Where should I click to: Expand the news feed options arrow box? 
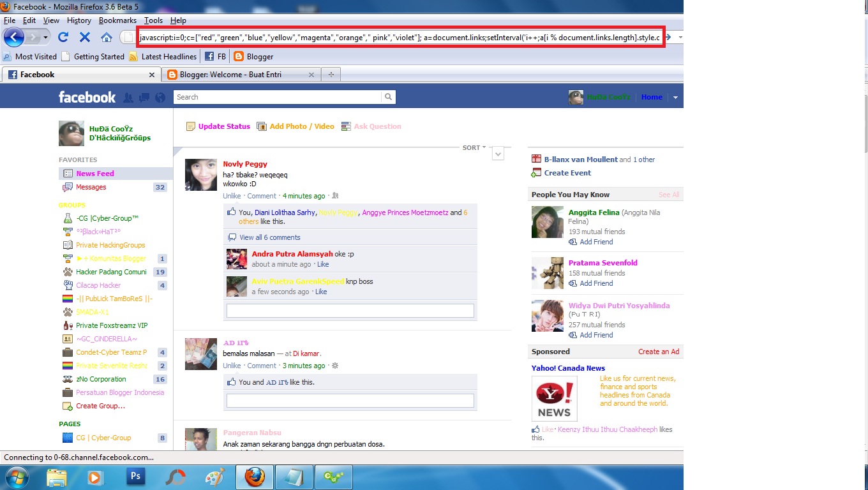(x=498, y=153)
